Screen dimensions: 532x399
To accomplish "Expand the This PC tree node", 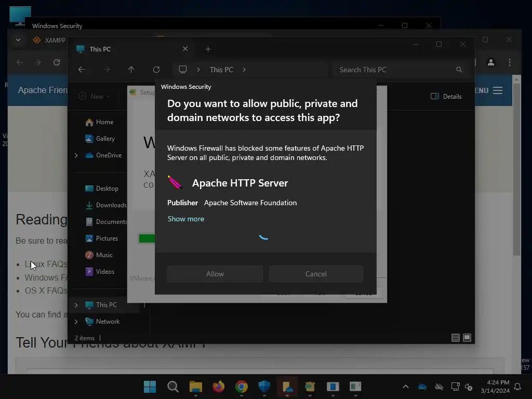I will (x=76, y=305).
